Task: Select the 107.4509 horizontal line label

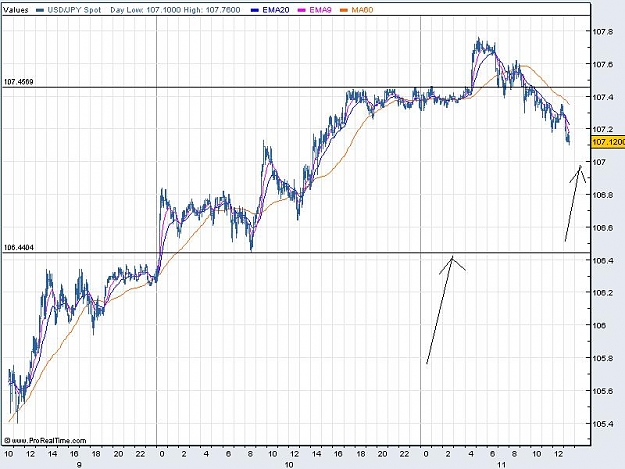Action: [19, 82]
